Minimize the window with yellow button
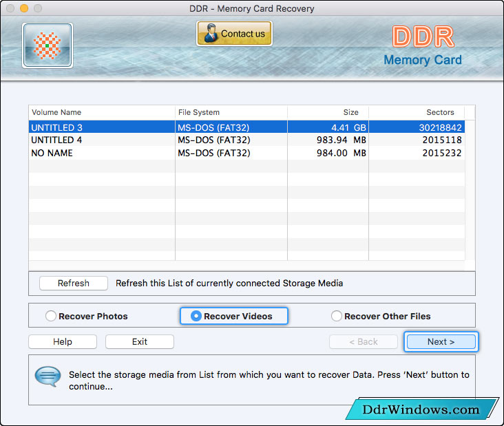Image resolution: width=504 pixels, height=426 pixels. click(24, 8)
